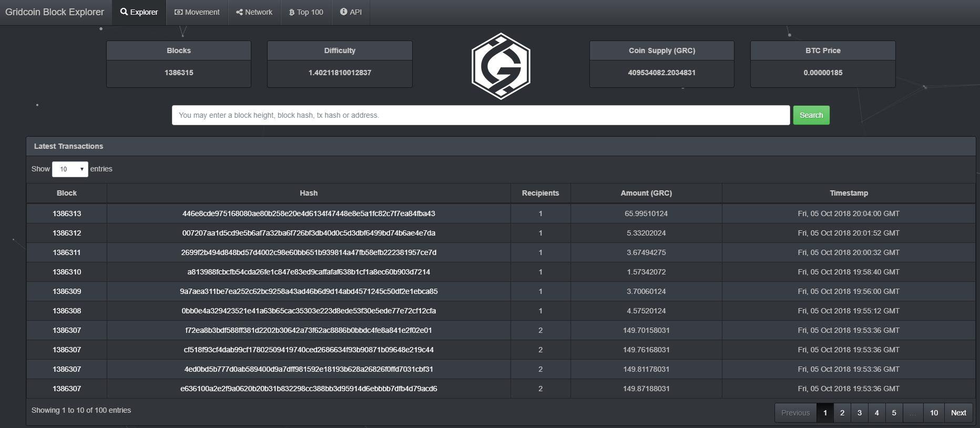Sort by Recipients column header
Viewport: 980px width, 428px height.
point(540,193)
